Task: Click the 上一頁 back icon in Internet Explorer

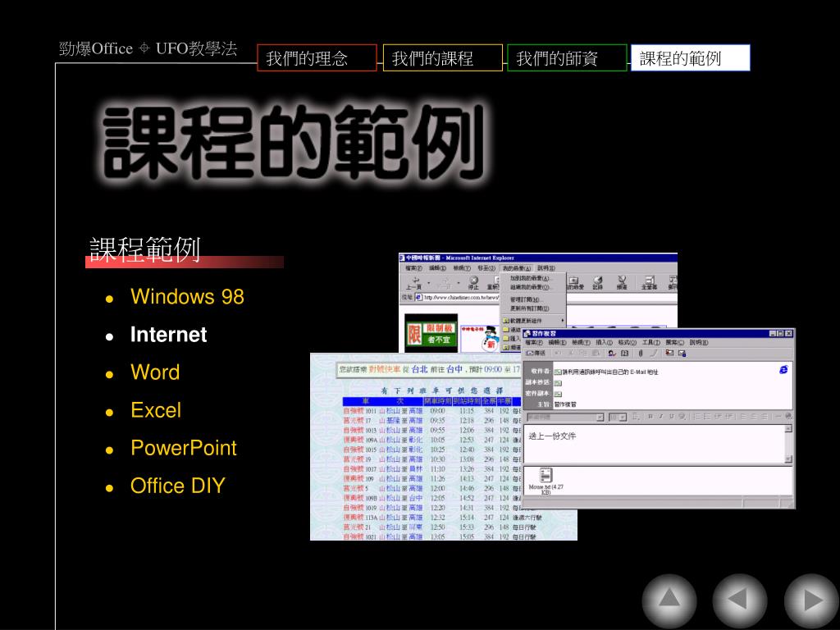Action: (x=413, y=283)
